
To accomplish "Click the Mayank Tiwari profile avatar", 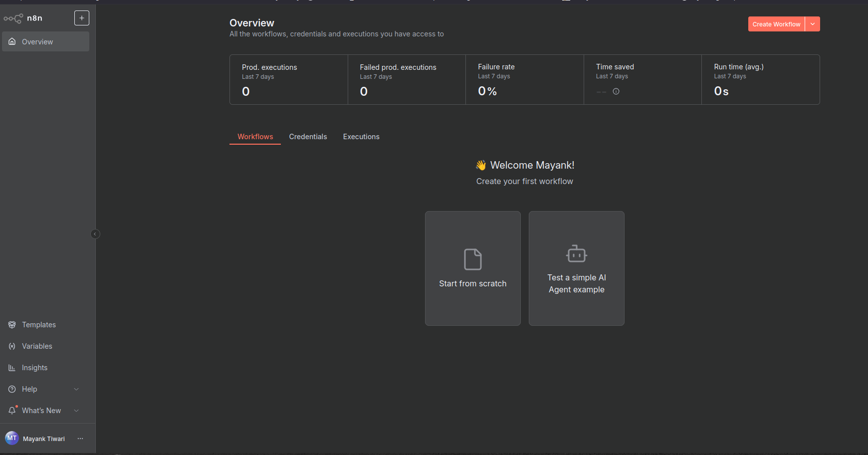I will tap(12, 439).
